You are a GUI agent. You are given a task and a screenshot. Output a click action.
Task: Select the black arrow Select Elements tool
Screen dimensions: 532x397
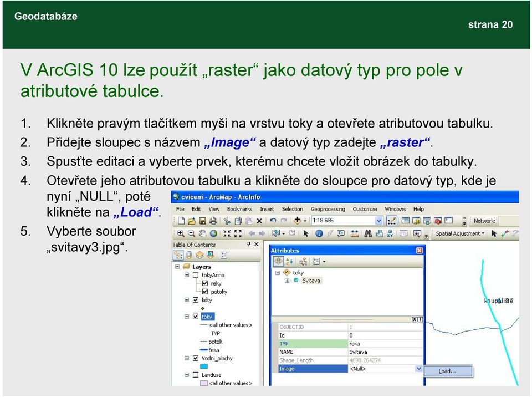click(x=306, y=233)
